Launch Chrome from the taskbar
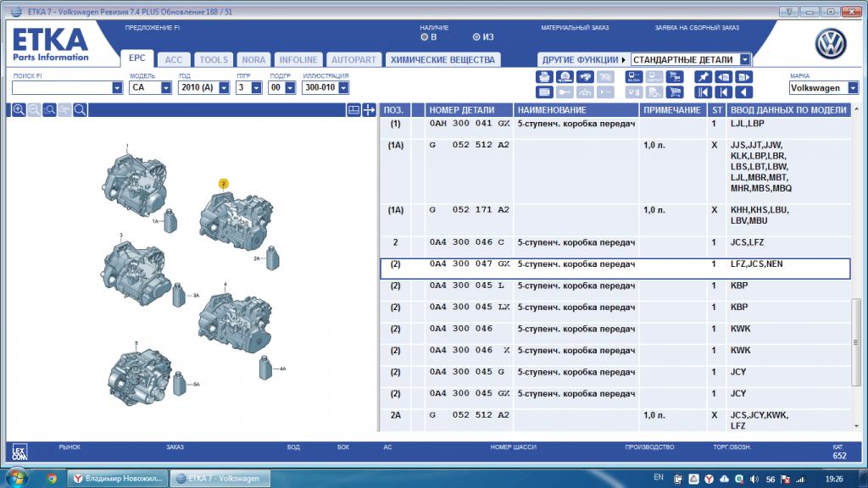The height and width of the screenshot is (488, 868). pos(52,478)
